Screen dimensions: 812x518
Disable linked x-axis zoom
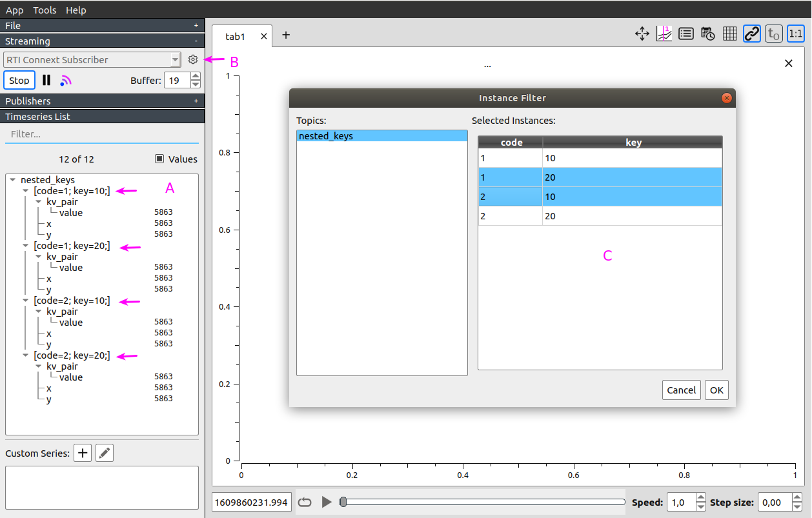click(x=751, y=33)
